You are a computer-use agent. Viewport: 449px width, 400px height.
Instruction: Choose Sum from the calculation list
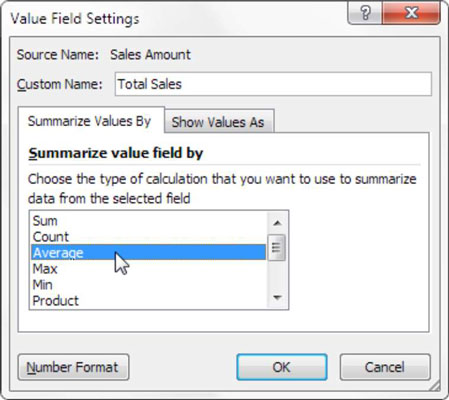(149, 221)
